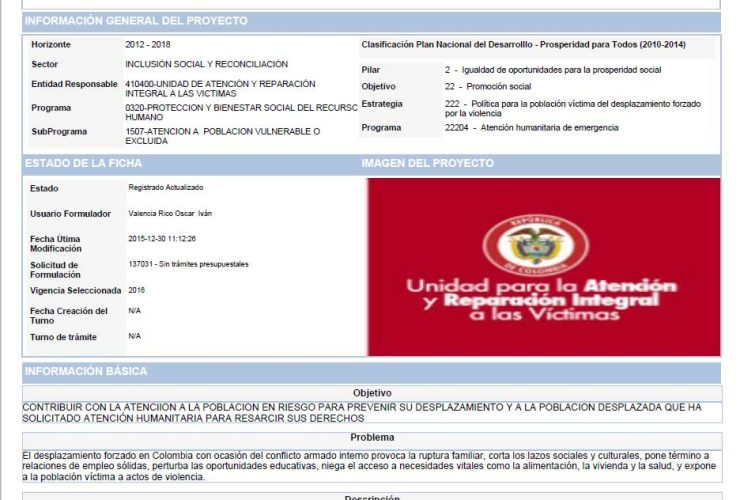Click the Clasificación Plan Nacional del Desarrollo title
Image resolution: width=740 pixels, height=500 pixels.
pos(523,44)
